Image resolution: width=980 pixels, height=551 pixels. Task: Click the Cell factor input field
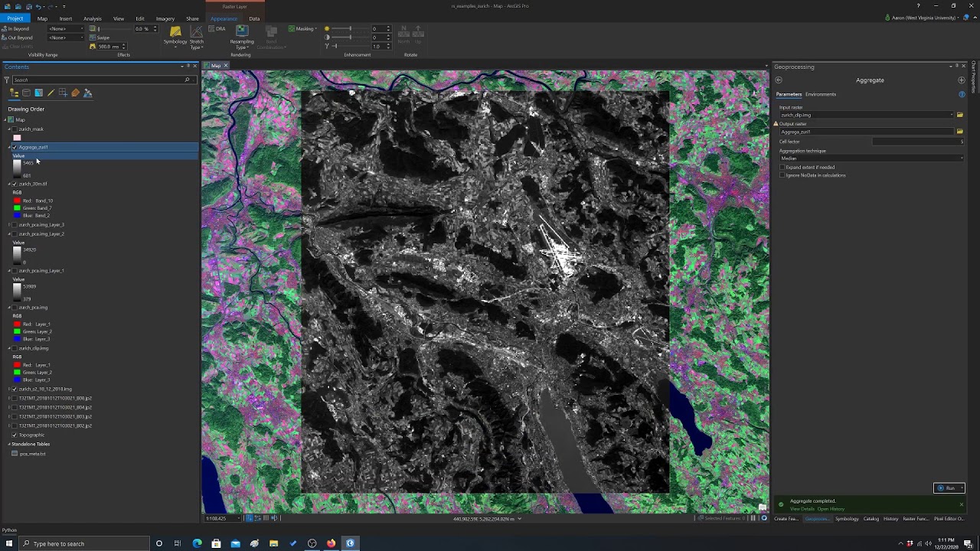tap(917, 142)
